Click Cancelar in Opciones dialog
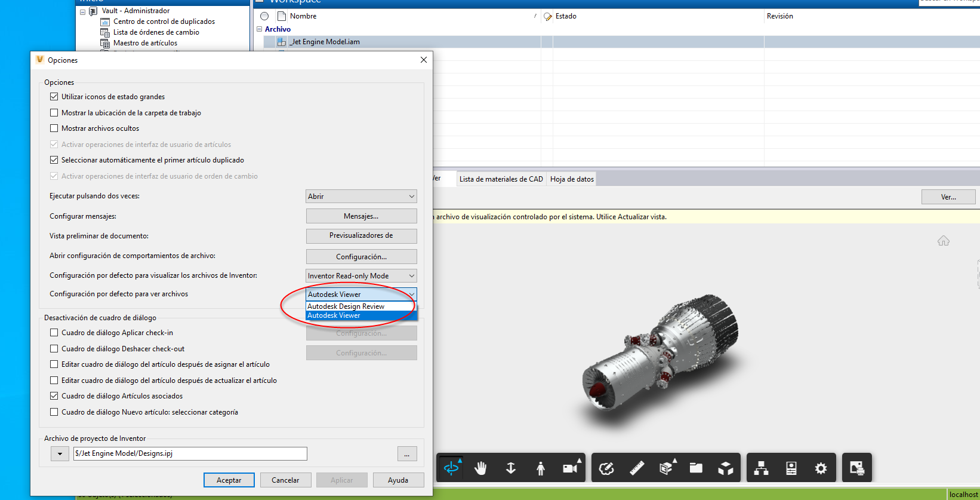 tap(285, 480)
